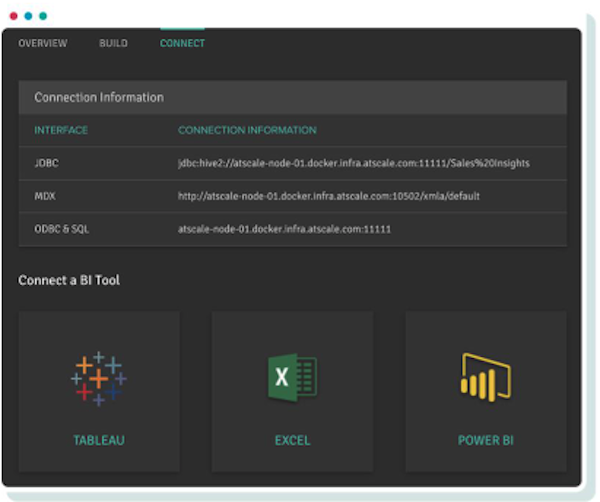Click the CONNECTION INFORMATION column header

247,130
